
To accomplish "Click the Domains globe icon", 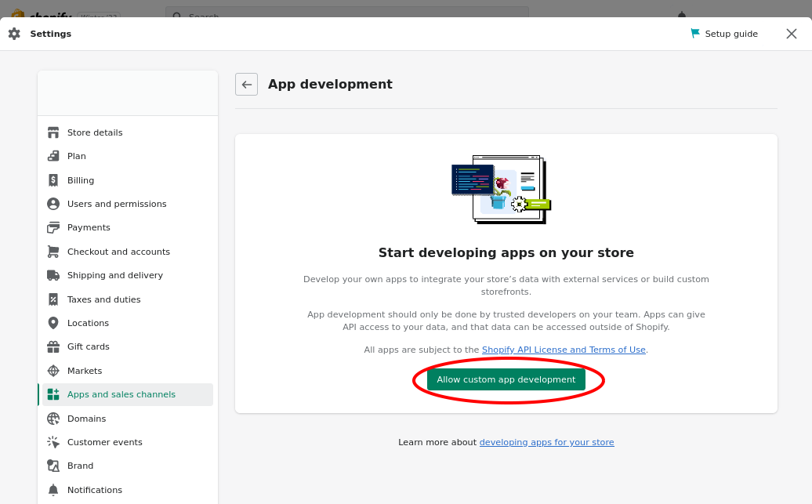I will click(53, 419).
